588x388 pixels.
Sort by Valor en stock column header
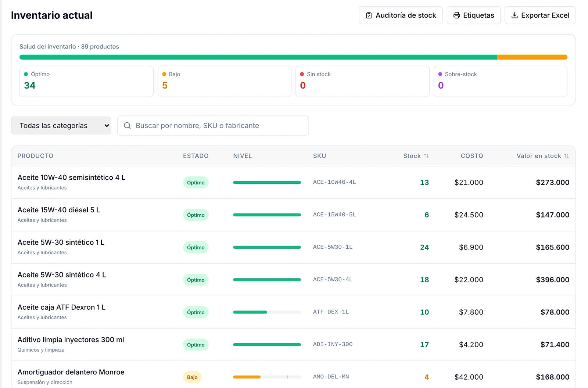pyautogui.click(x=543, y=156)
